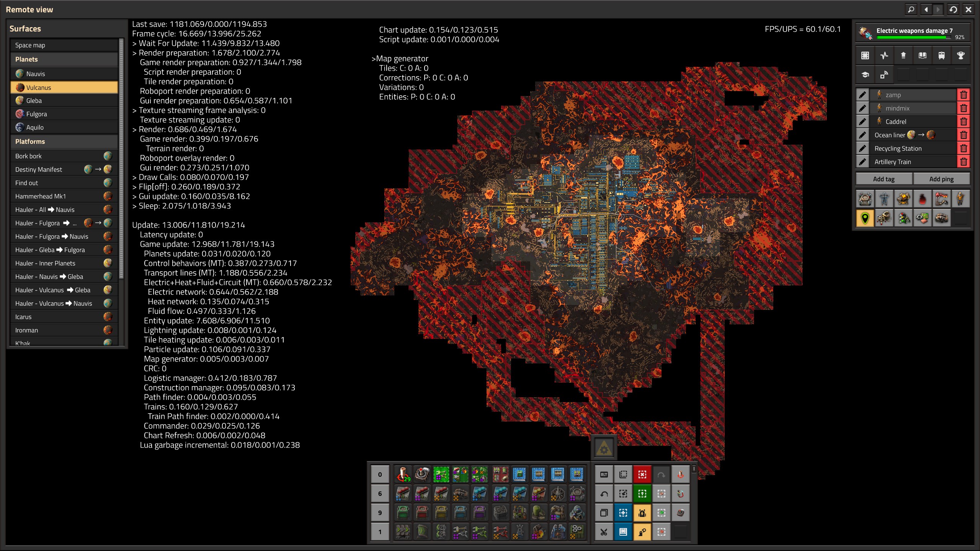Toggle the yellow exoskeleton leg shortcut

[642, 532]
